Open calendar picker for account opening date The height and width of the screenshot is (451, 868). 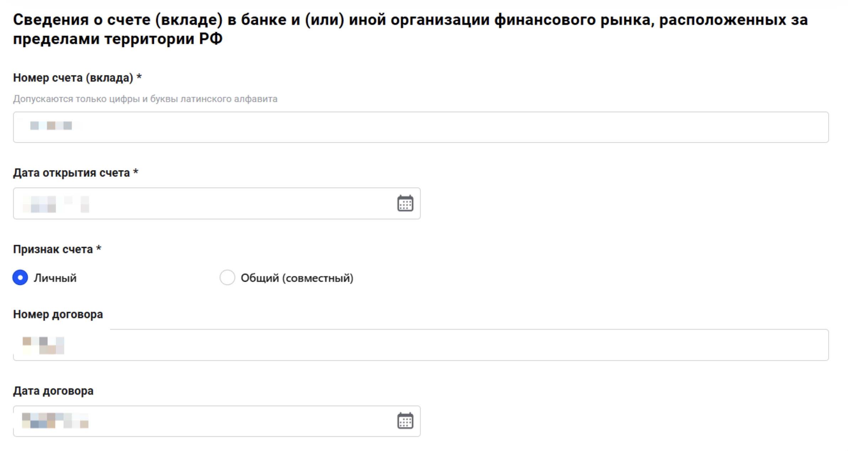pos(405,203)
